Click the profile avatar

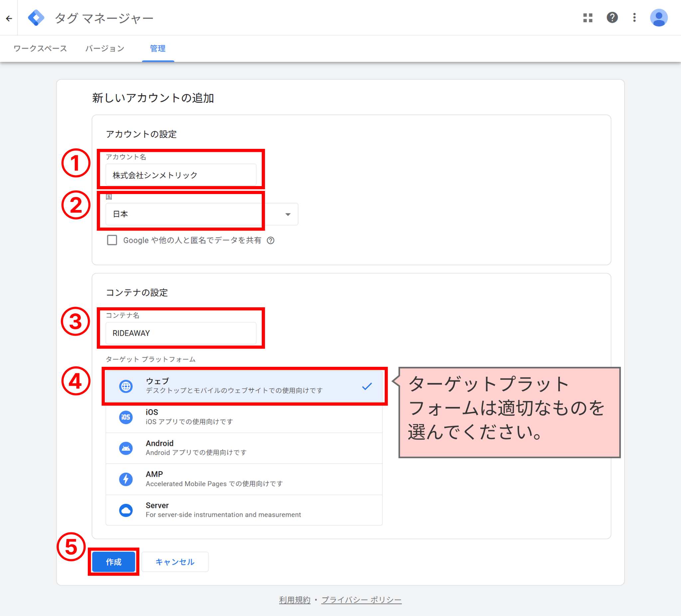coord(659,18)
